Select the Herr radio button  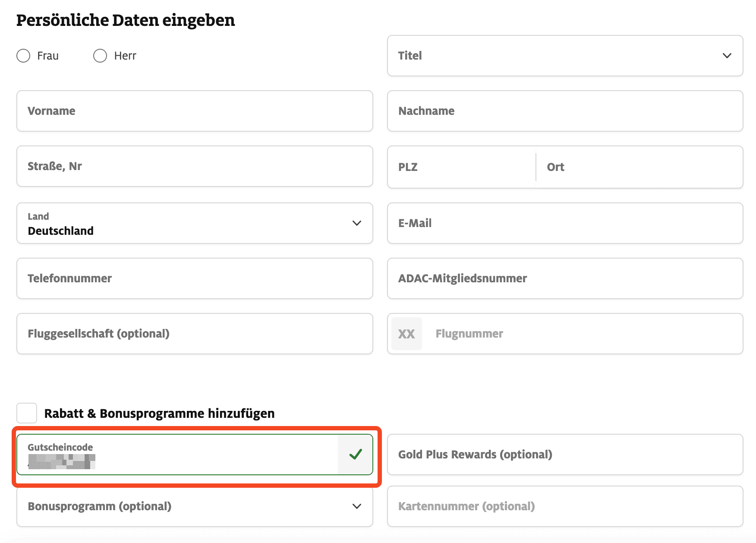(x=100, y=56)
